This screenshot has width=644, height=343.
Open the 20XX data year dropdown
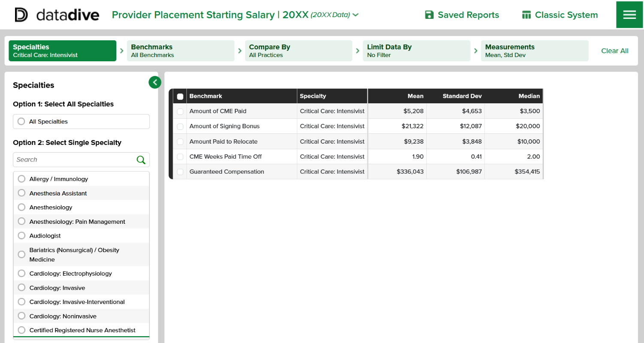[x=355, y=15]
